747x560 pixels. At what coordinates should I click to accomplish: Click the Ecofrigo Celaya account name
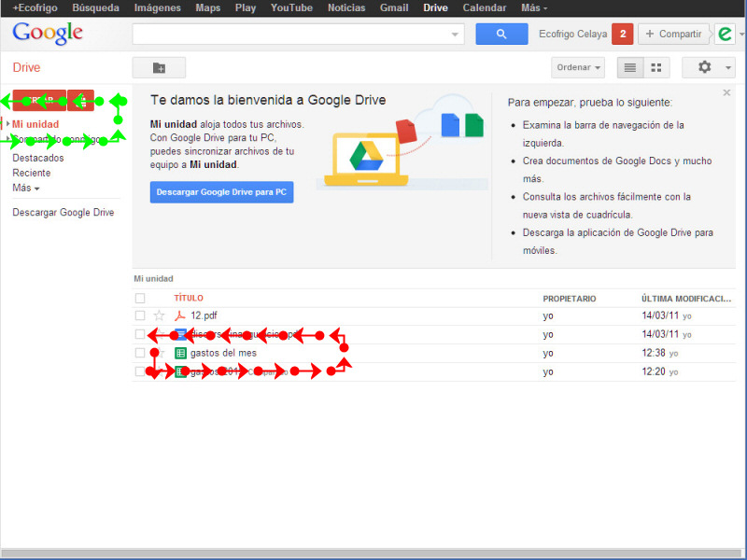tap(572, 34)
